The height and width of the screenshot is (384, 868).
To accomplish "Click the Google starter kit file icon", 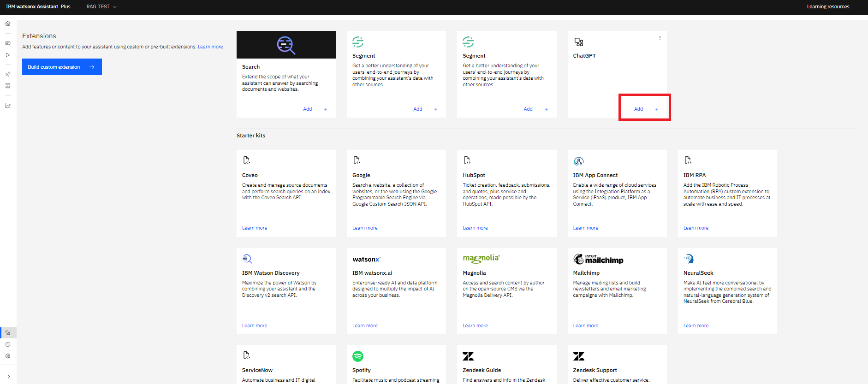I will coord(357,160).
